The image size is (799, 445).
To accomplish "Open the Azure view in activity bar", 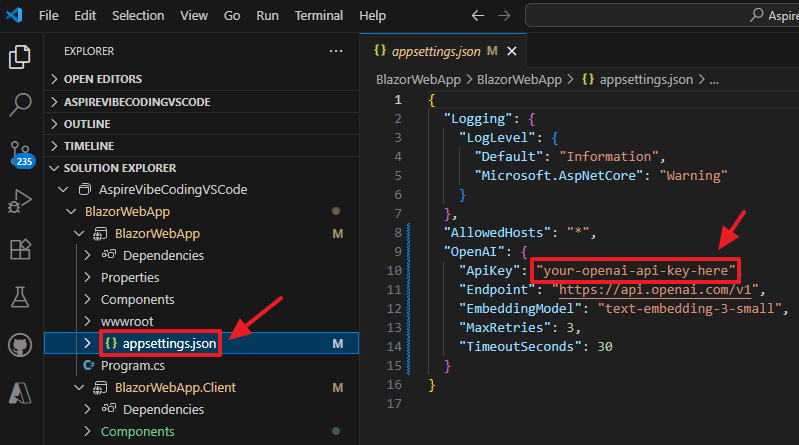I will click(20, 393).
